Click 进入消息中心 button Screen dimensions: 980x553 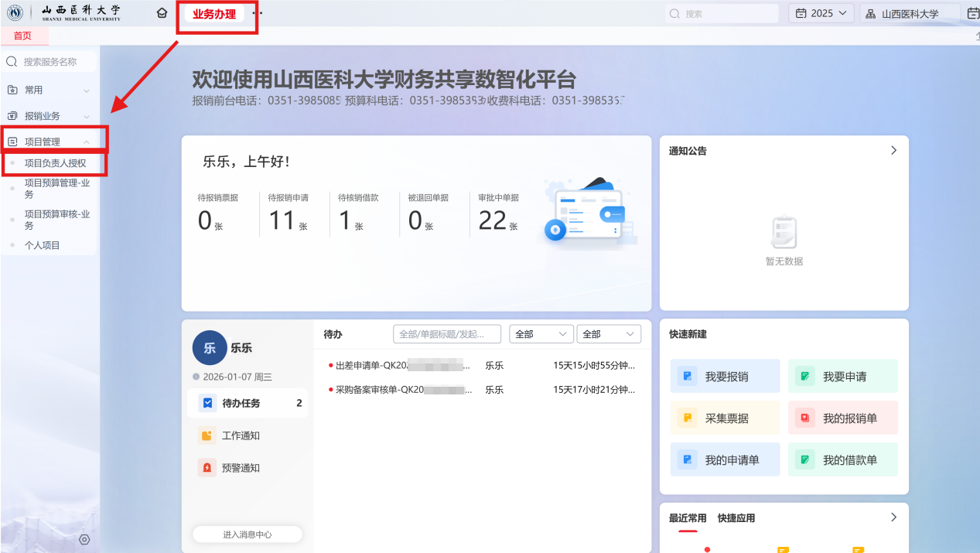point(247,534)
